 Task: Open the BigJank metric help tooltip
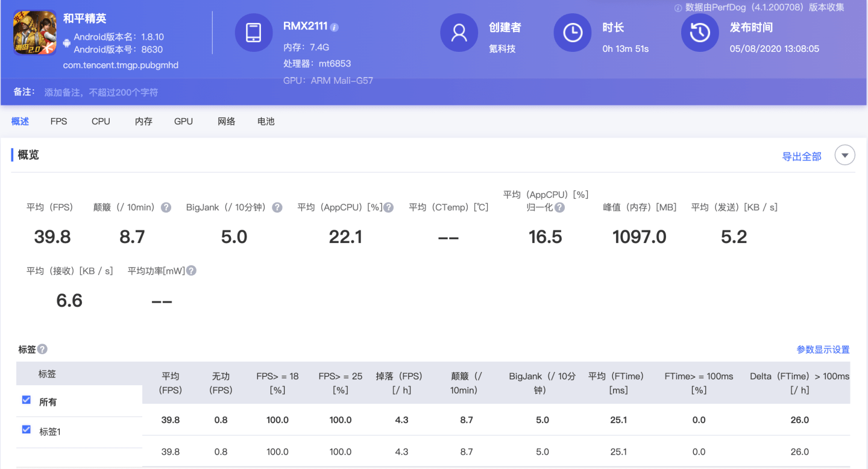(277, 207)
